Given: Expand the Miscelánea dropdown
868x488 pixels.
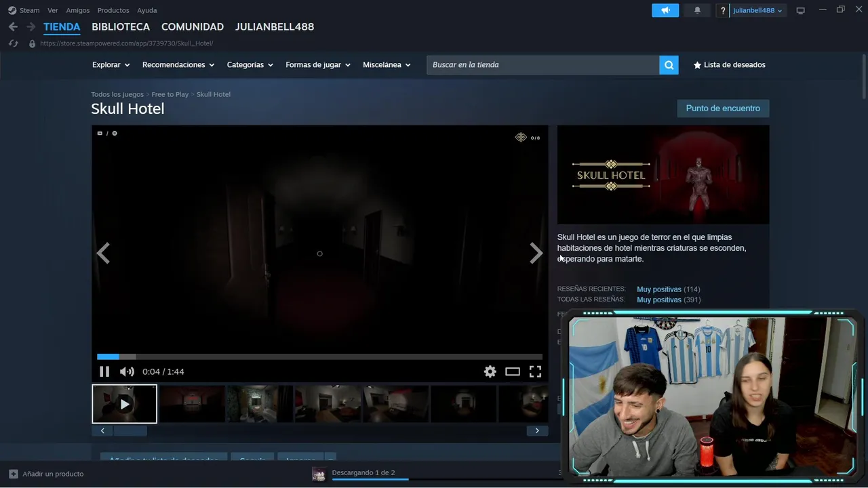Looking at the screenshot, I should tap(387, 65).
